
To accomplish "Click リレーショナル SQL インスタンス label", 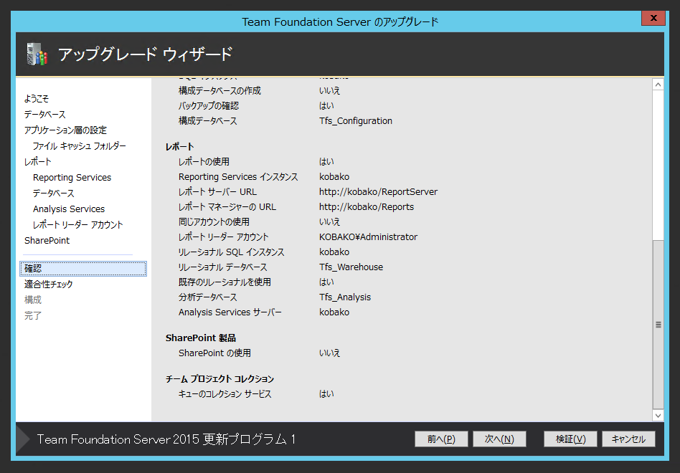I will pyautogui.click(x=231, y=252).
